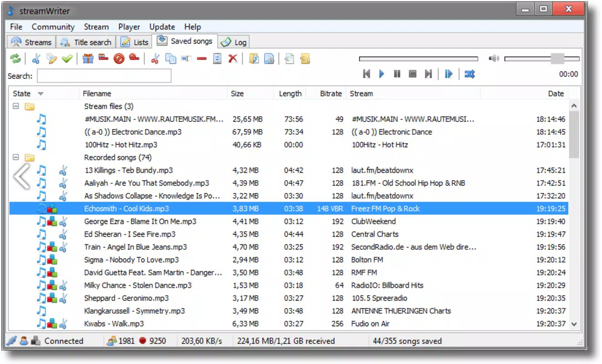Sort by the Date column header

pyautogui.click(x=524, y=94)
